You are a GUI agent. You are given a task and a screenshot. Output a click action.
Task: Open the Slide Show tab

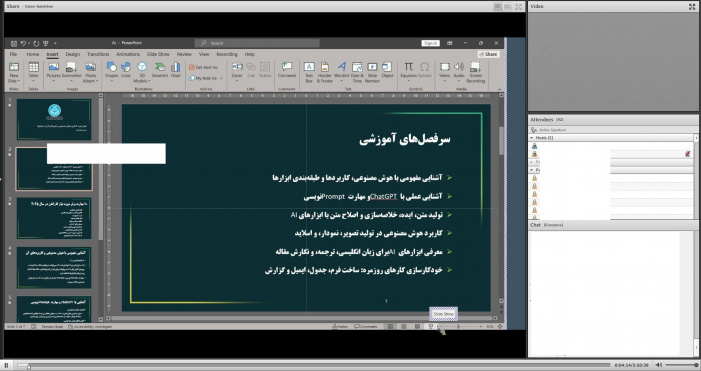click(x=158, y=54)
